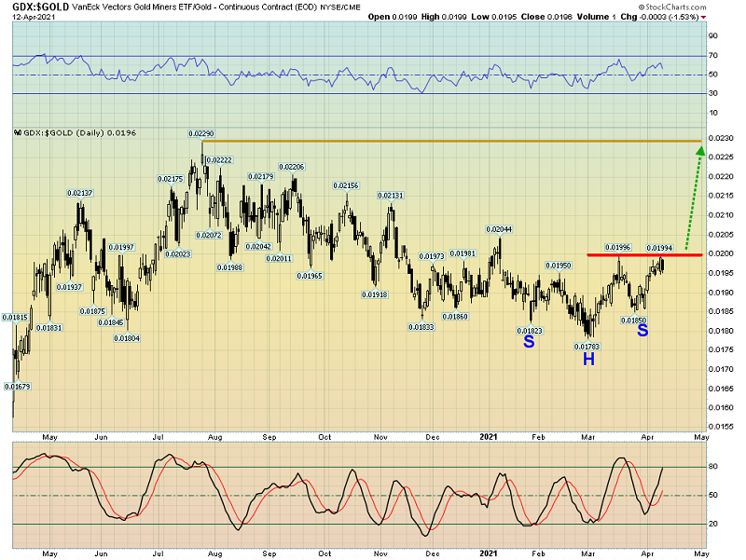Viewport: 746px width, 560px height.
Task: Click the 0.01981 price label
Action: (x=463, y=253)
